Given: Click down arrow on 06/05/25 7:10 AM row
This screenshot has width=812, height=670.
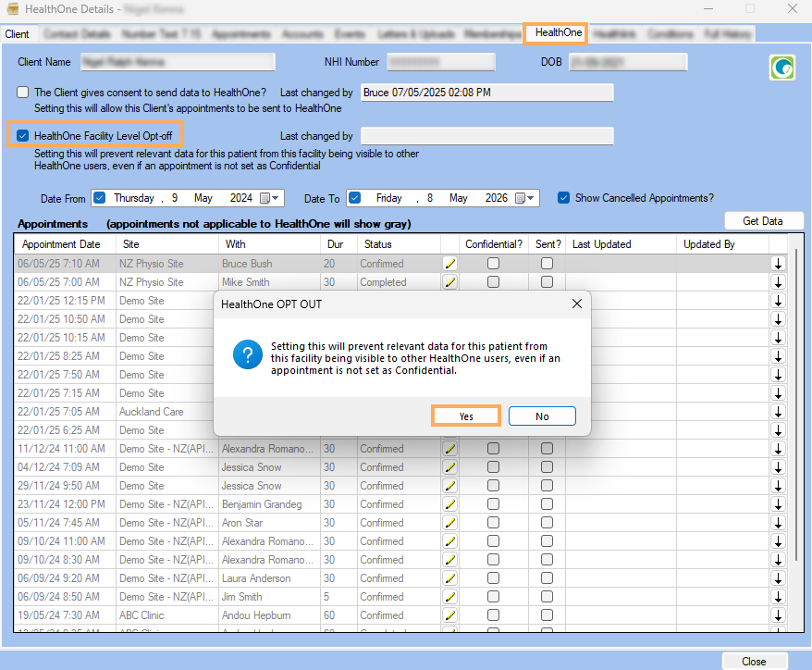Looking at the screenshot, I should click(778, 264).
